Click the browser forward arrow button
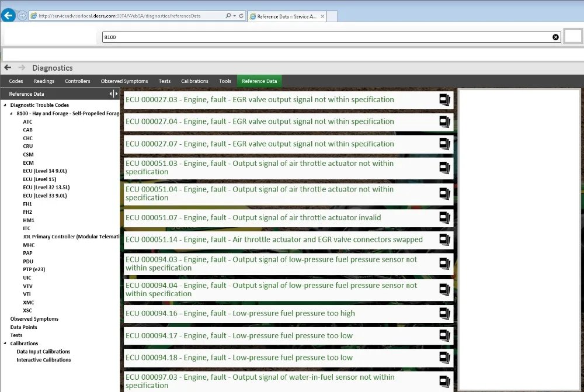The width and height of the screenshot is (584, 392). [x=22, y=16]
